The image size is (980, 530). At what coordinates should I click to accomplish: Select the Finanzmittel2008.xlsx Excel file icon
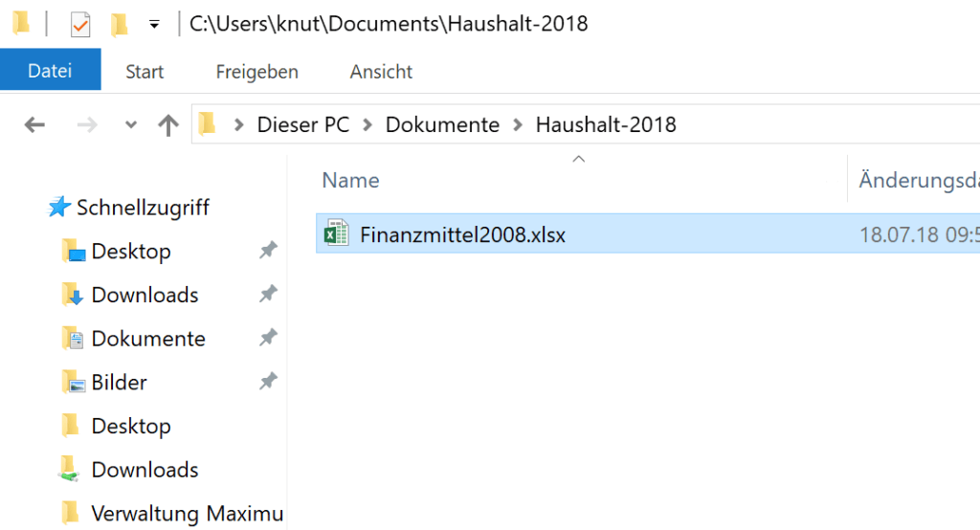tap(336, 233)
